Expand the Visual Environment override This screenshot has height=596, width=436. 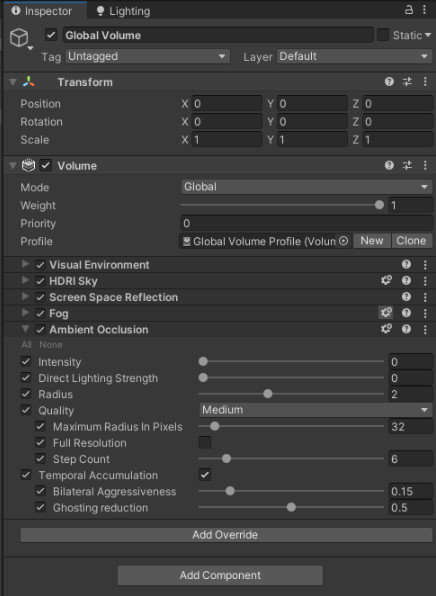click(25, 264)
